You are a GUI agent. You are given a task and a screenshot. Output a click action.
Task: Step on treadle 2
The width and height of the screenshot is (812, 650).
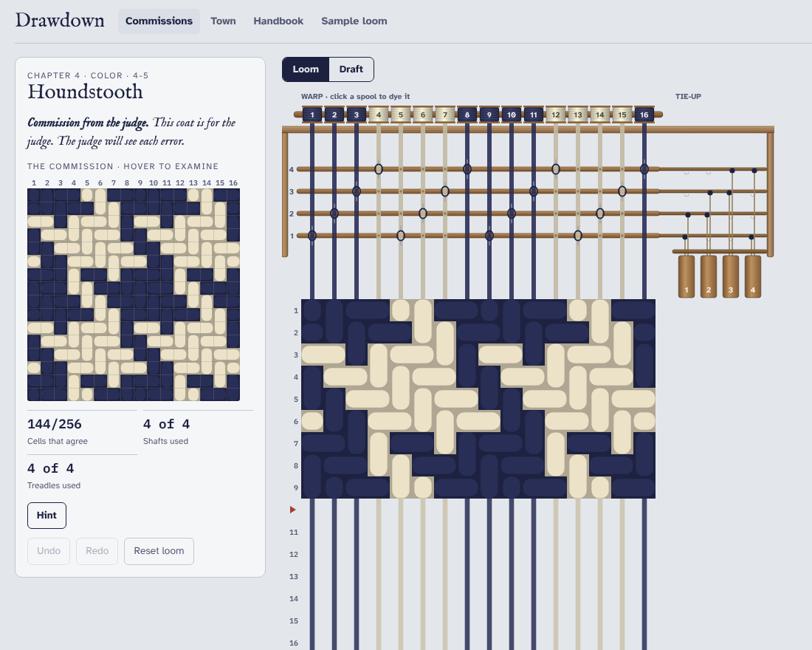(709, 276)
